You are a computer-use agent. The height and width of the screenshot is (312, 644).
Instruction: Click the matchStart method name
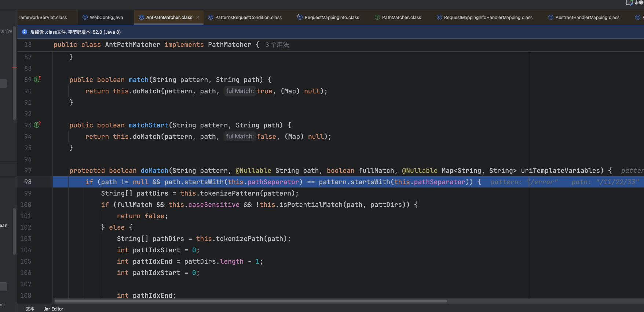coord(149,125)
